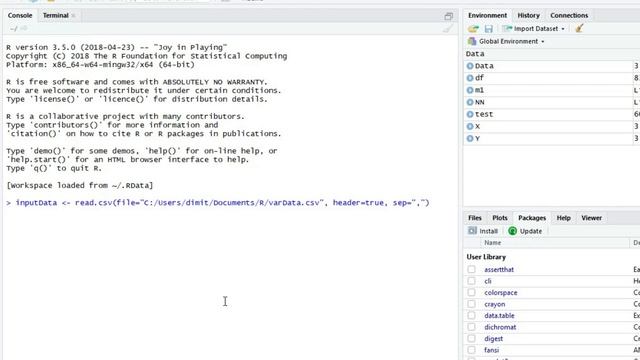Expand the df object with its blue arrow
The image size is (640, 360).
click(470, 78)
